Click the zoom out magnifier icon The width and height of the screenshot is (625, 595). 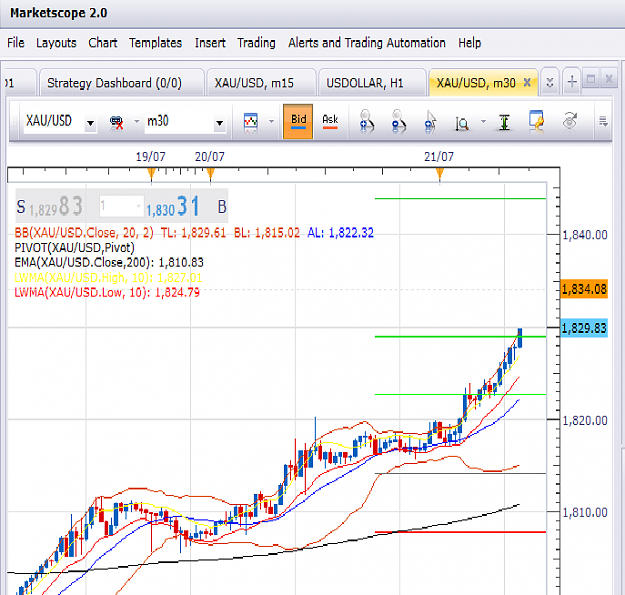tap(398, 121)
